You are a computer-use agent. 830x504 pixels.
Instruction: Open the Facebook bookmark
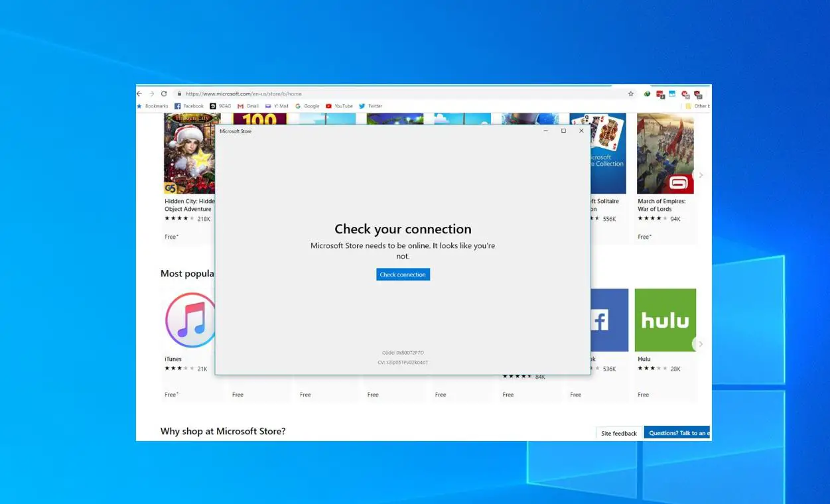189,106
